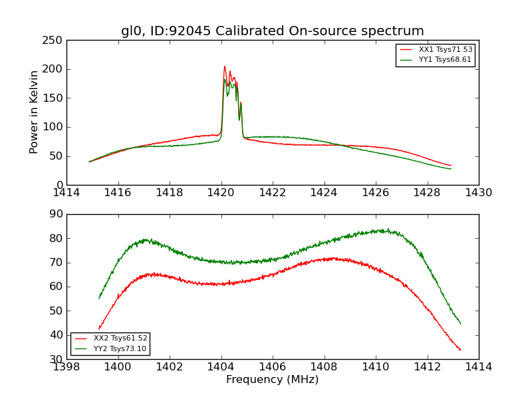Click the bottom plot x-axis tick label 1408
This screenshot has width=532, height=399.
point(324,367)
